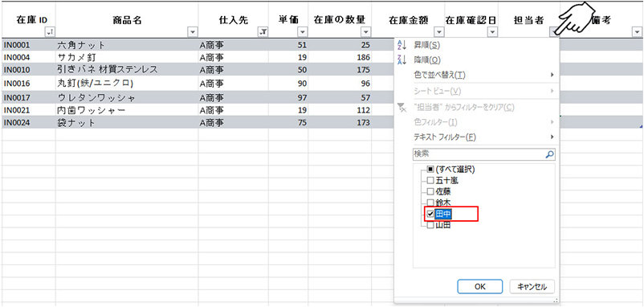
Task: Click the magnifier icon in the search box
Action: [549, 154]
